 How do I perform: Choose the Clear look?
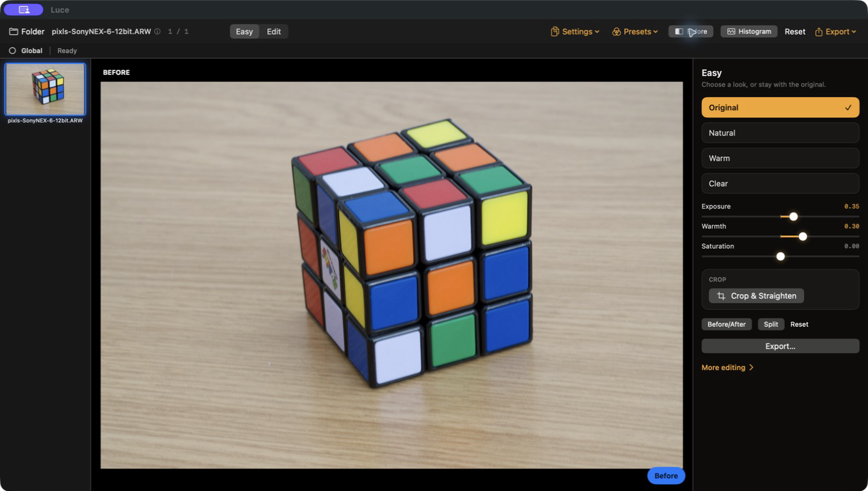point(780,183)
